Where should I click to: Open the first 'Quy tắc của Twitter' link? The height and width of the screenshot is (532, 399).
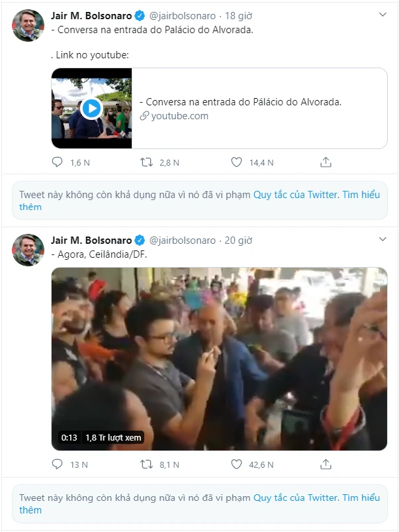[296, 194]
